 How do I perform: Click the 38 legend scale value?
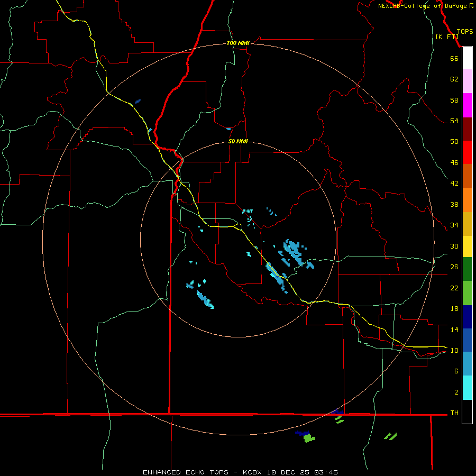454,204
